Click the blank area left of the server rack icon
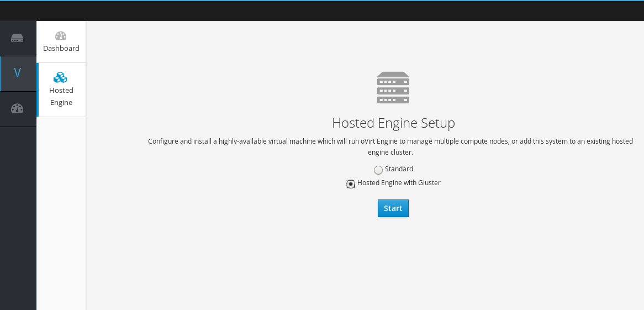 (x=249, y=87)
